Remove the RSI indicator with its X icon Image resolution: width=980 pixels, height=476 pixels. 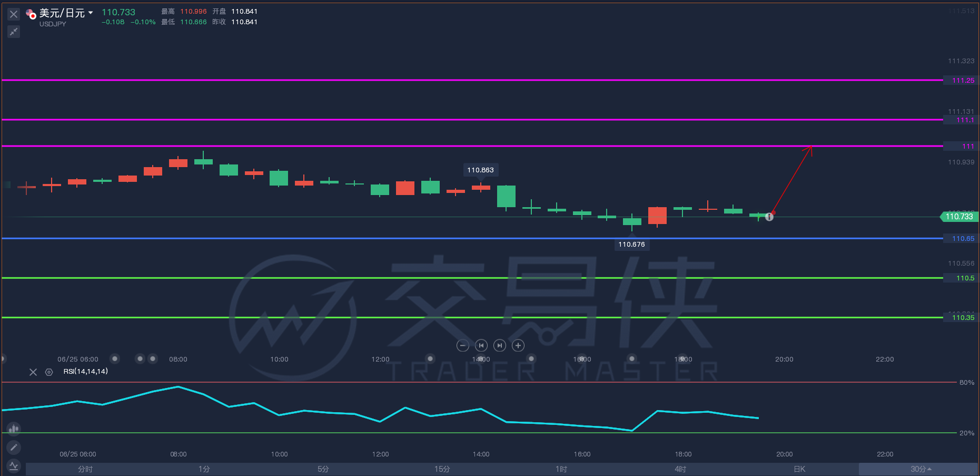[33, 372]
